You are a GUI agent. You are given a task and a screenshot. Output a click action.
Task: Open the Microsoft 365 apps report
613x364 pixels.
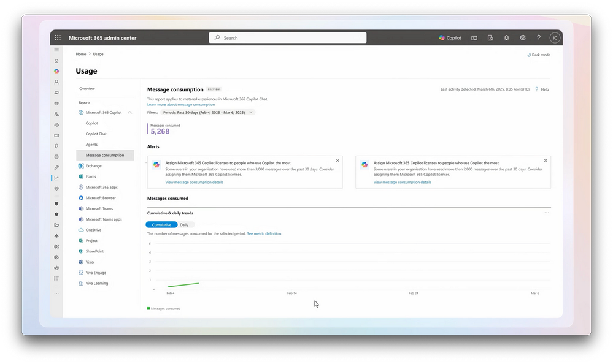pos(102,188)
